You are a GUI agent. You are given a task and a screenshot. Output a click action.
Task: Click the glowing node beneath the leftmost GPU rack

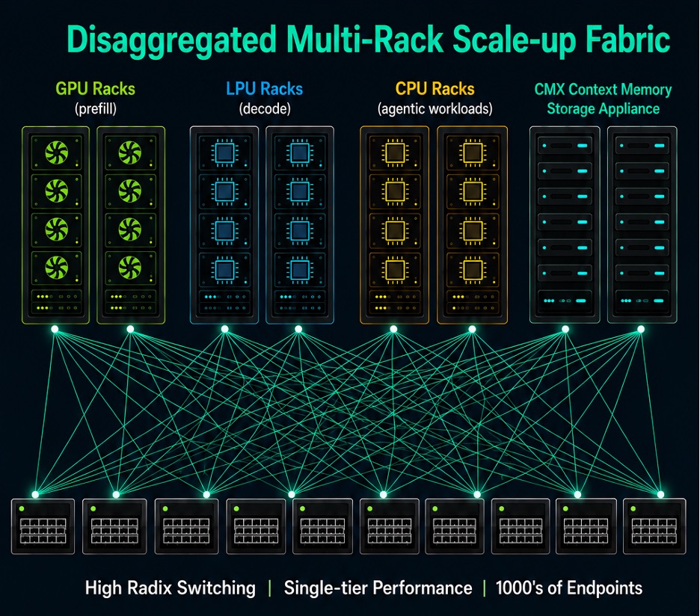(x=55, y=329)
